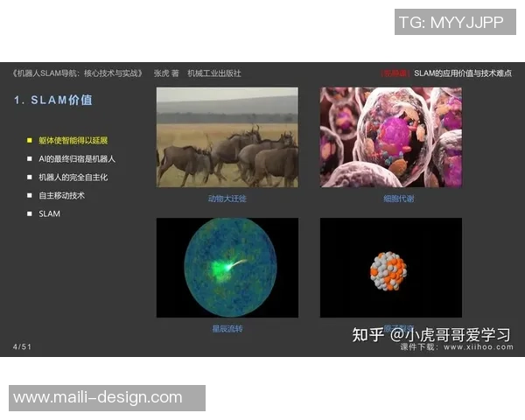Click the author text '张虎 著'
This screenshot has height=420, width=525.
click(166, 73)
